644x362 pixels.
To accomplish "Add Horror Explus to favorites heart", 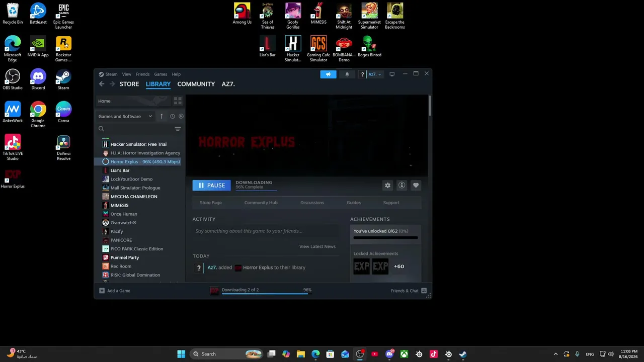I will coord(416,186).
